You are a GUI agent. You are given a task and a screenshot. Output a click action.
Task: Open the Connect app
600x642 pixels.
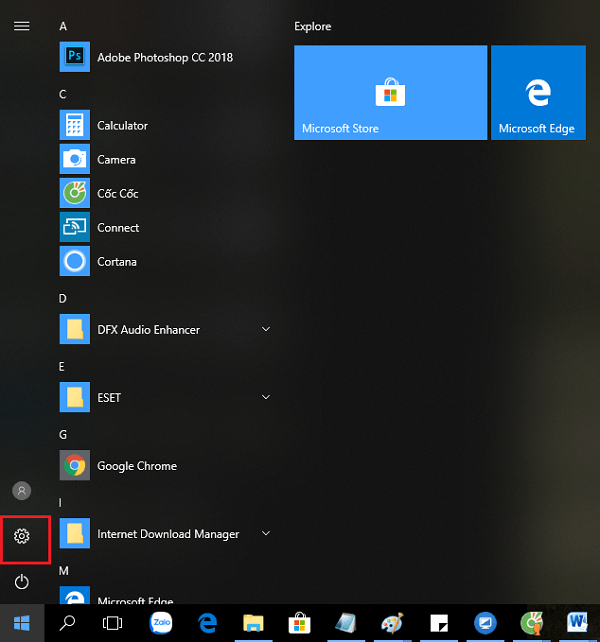[x=118, y=228]
